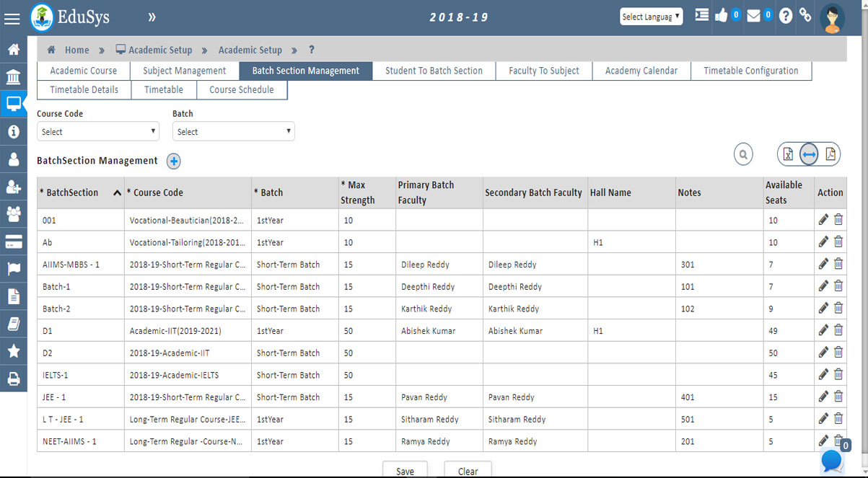Open the Batch dropdown
This screenshot has height=478, width=868.
click(233, 131)
